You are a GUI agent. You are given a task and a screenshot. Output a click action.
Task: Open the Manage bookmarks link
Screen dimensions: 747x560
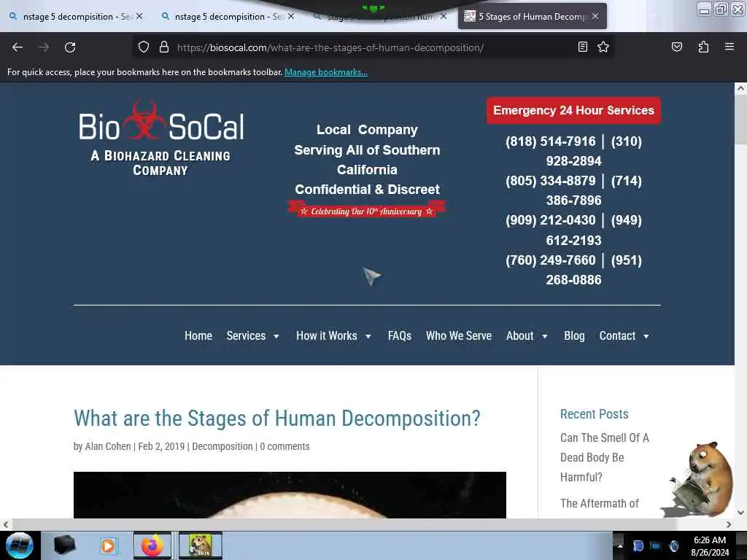pos(326,72)
